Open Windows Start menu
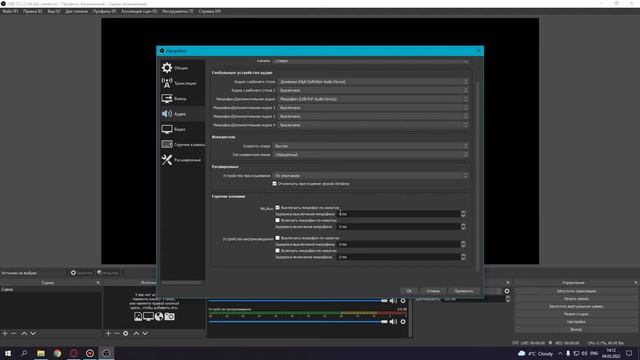The width and height of the screenshot is (640, 360). point(8,353)
